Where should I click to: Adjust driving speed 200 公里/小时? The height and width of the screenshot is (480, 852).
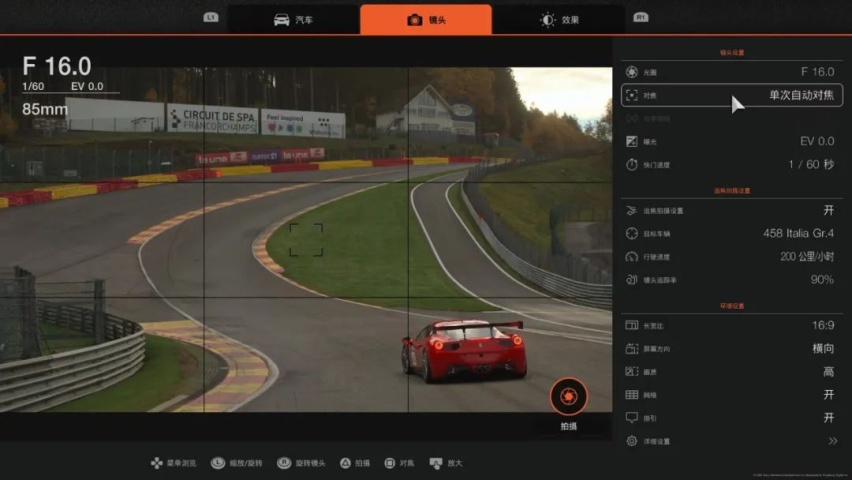807,257
